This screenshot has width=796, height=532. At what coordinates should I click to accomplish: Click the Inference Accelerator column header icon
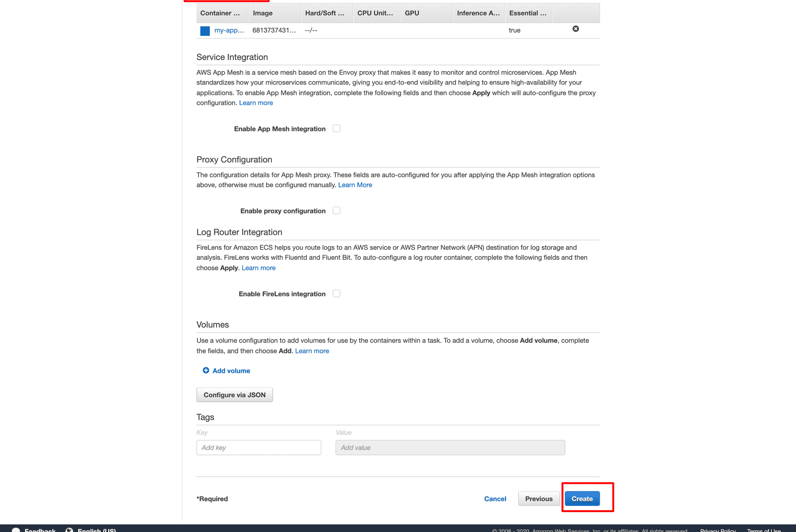pyautogui.click(x=478, y=13)
